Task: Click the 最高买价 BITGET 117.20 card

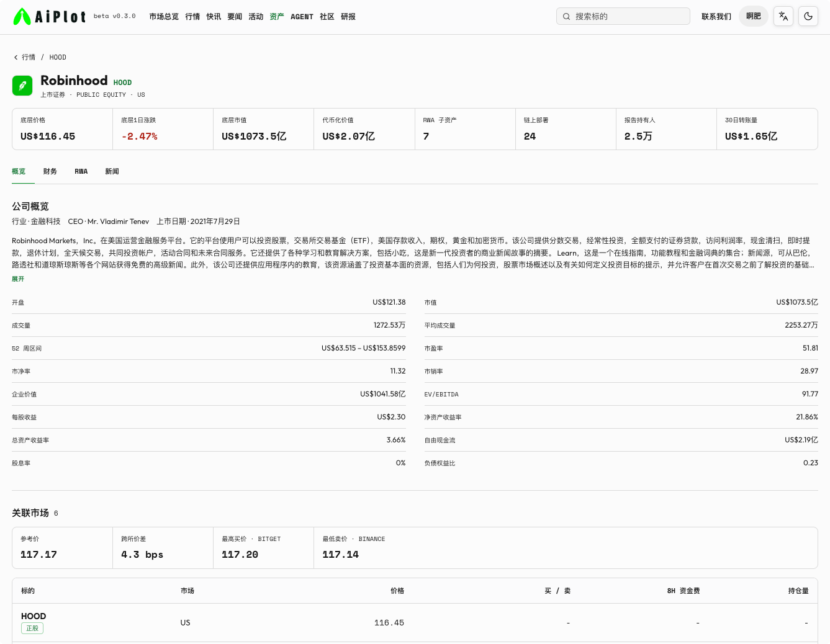Action: [x=264, y=548]
